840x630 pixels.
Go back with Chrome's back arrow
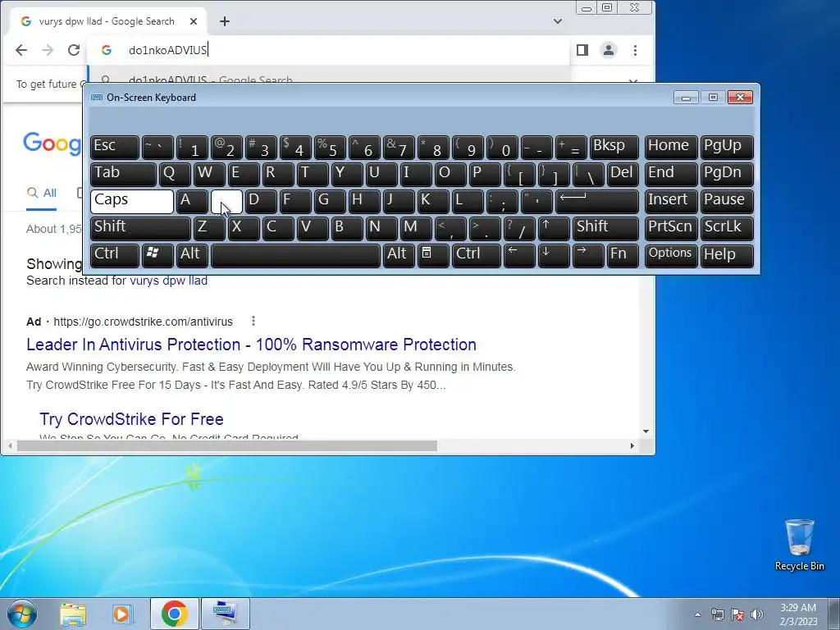pyautogui.click(x=21, y=50)
